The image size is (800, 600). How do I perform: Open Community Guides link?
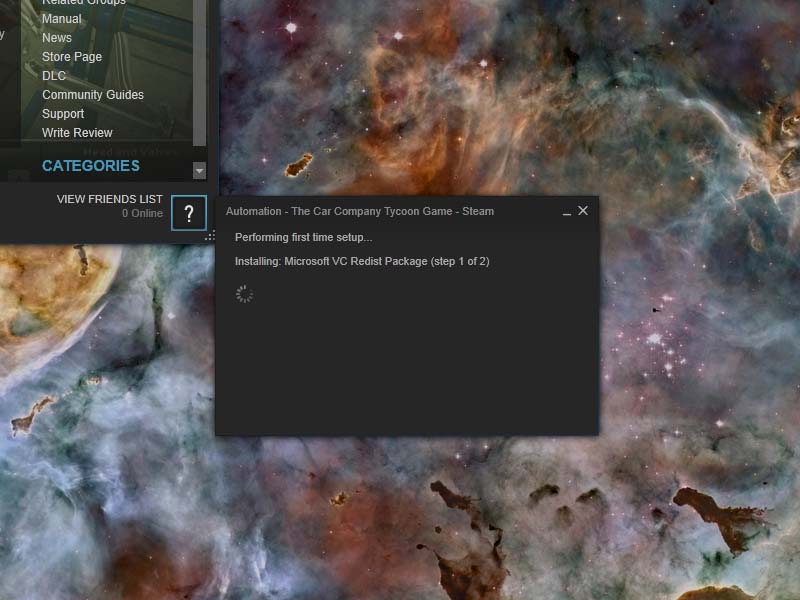click(93, 94)
